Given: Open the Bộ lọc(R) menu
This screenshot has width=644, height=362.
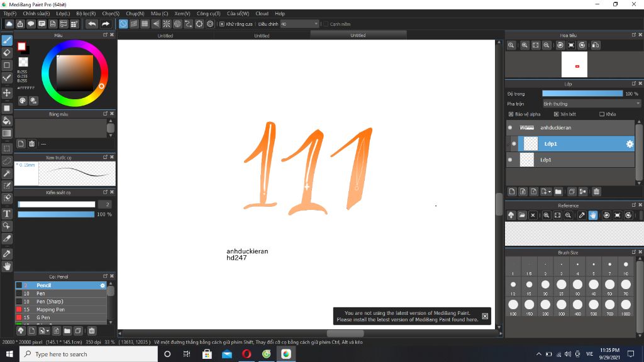Looking at the screenshot, I should 86,14.
